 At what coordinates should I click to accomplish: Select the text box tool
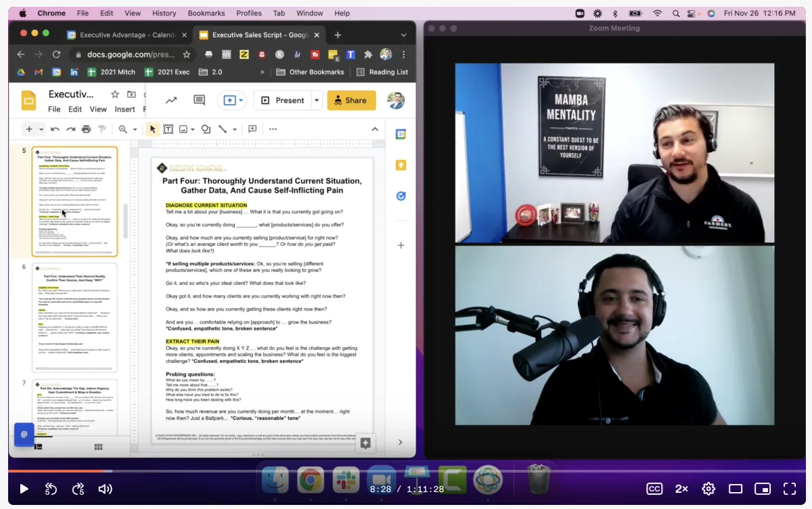point(168,129)
